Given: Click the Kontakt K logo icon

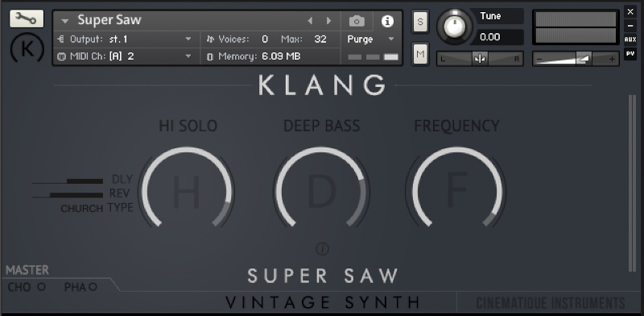Looking at the screenshot, I should 27,48.
